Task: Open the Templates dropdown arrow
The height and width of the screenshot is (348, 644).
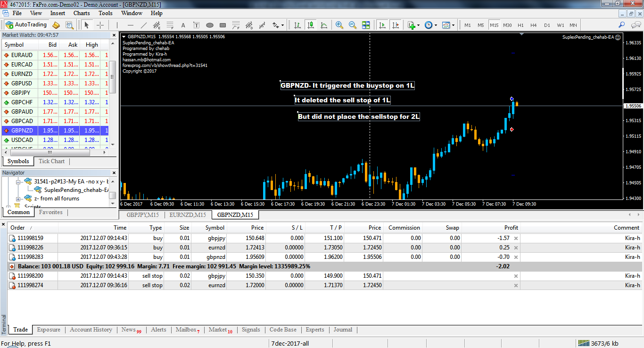Action: pos(454,25)
